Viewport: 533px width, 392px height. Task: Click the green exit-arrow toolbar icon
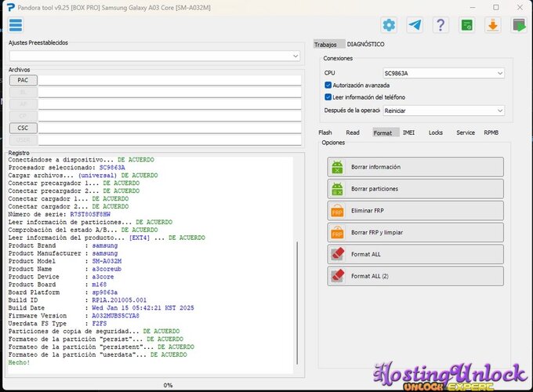coord(519,25)
